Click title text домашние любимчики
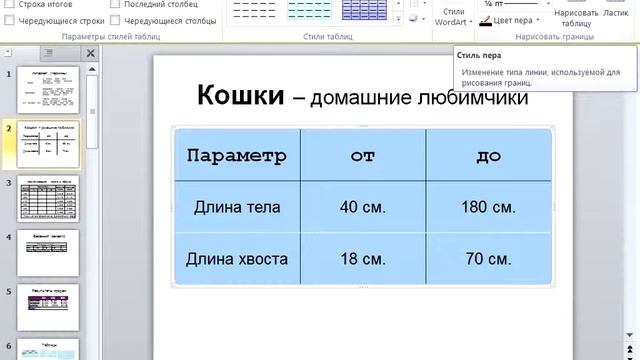Screen dimensions: 640x360 [x=419, y=98]
